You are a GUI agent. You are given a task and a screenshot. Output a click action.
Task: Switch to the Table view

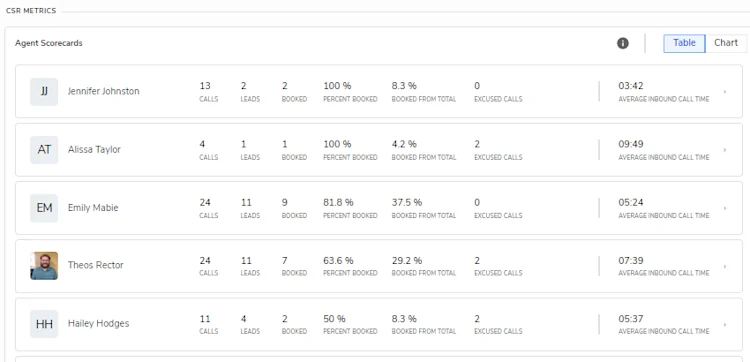pyautogui.click(x=684, y=43)
